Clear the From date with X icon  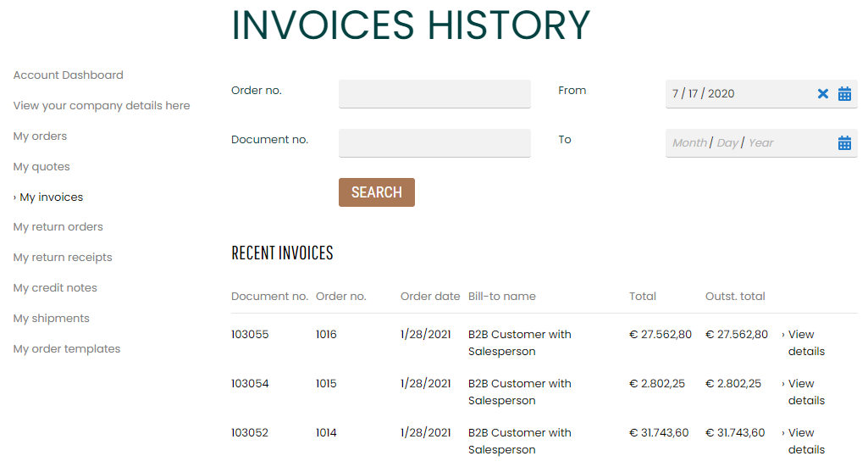pyautogui.click(x=823, y=93)
